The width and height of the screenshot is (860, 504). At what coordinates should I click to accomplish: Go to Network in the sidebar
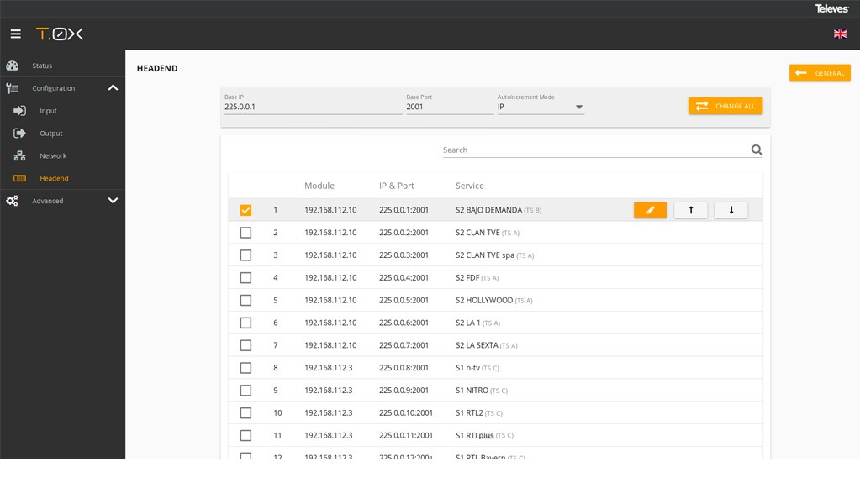click(53, 156)
